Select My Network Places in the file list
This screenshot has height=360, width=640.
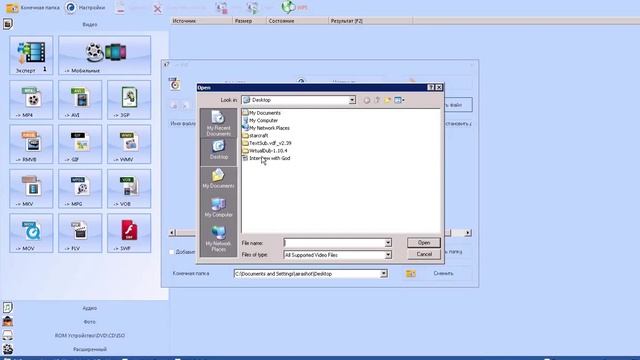pos(266,128)
